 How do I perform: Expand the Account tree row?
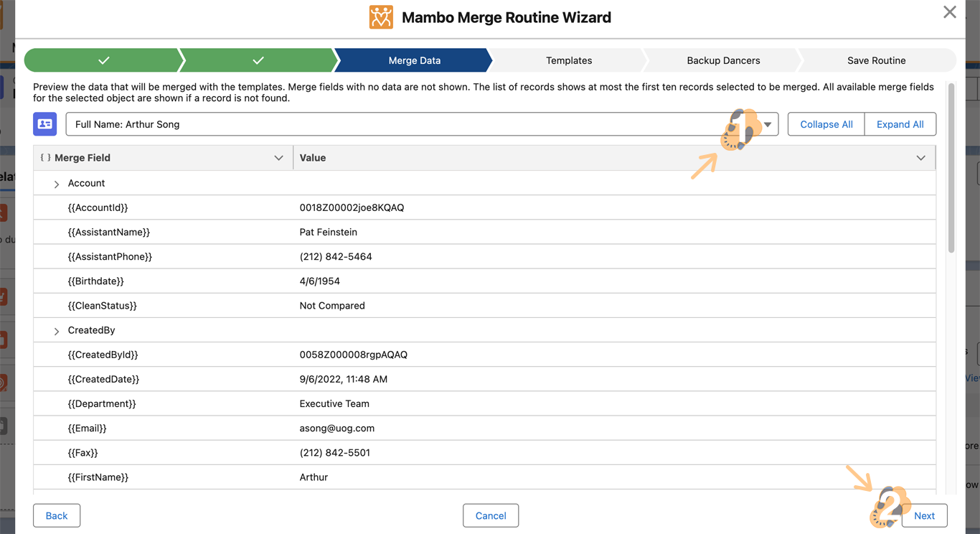click(x=57, y=184)
